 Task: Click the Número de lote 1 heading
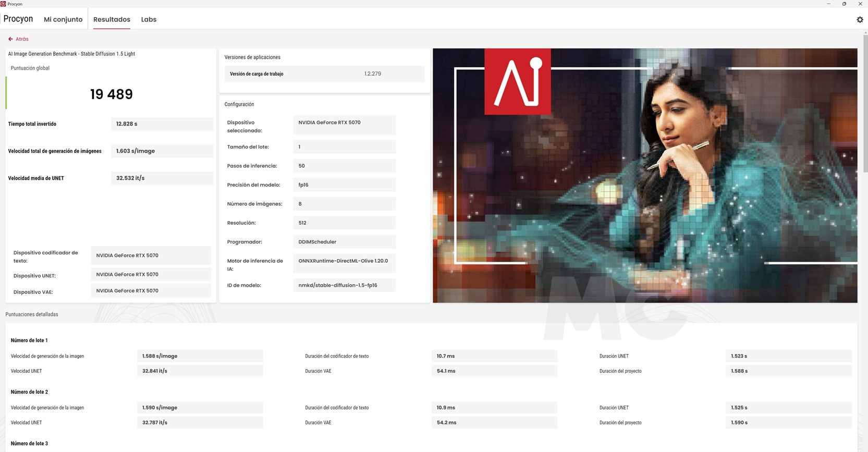tap(29, 340)
